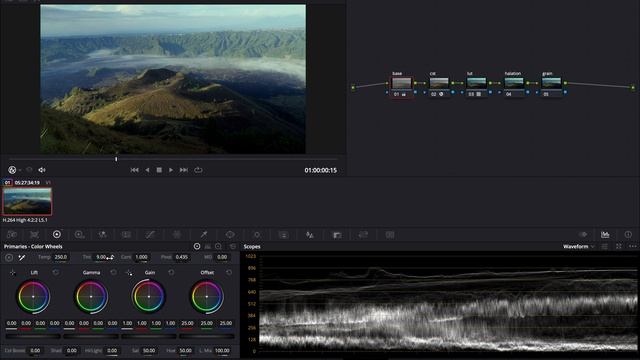Screen dimensions: 640x360
Task: Show the Scopes panel icon
Action: tap(605, 234)
